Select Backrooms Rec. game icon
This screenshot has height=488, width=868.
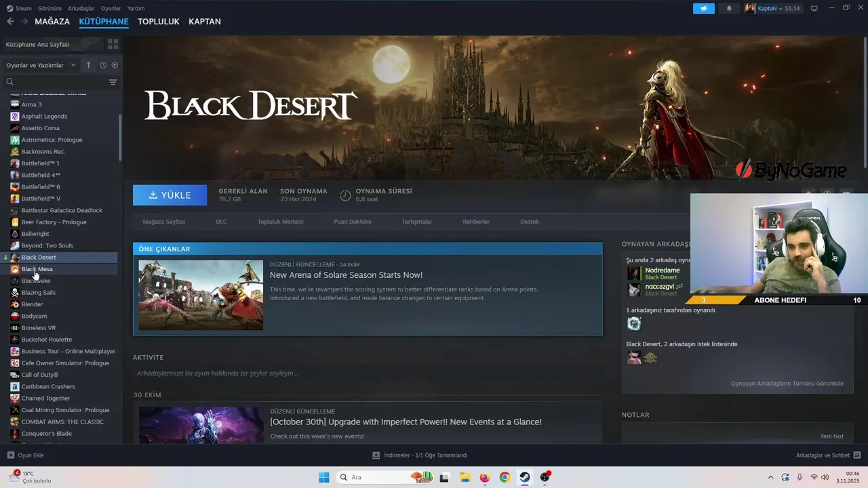pos(15,152)
